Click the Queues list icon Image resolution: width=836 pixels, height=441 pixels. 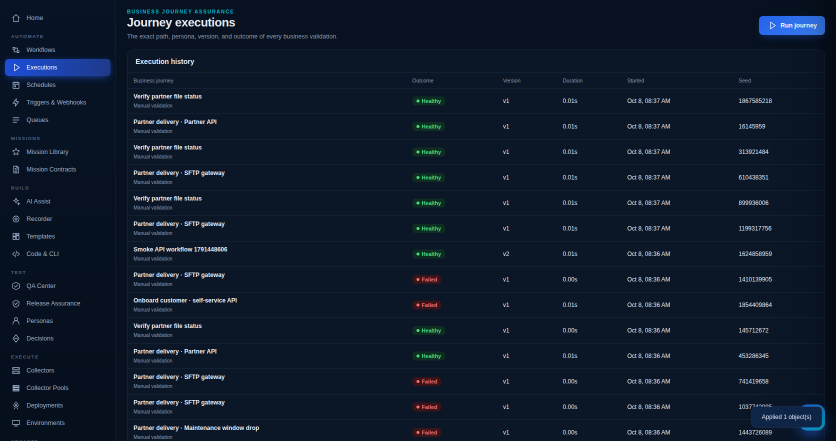click(16, 120)
